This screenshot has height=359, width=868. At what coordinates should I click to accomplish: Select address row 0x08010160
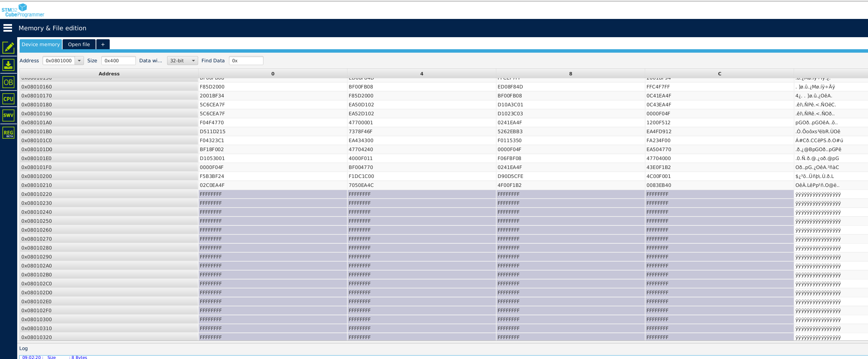point(109,87)
